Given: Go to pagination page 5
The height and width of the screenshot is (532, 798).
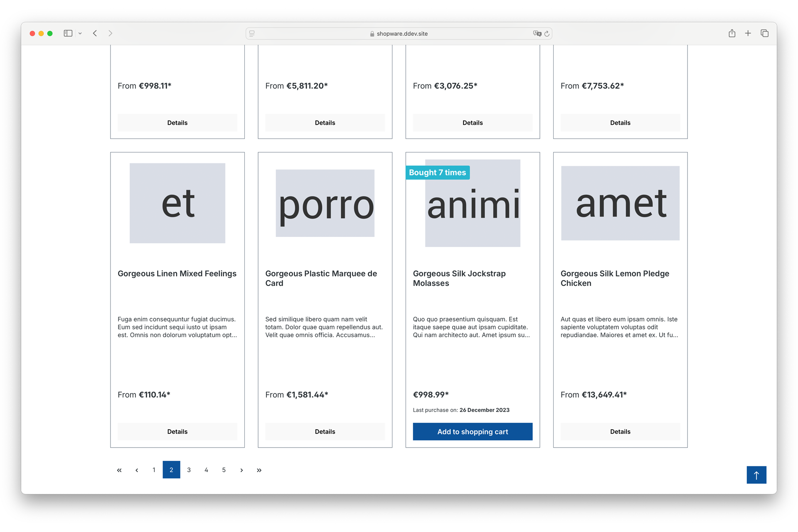Looking at the screenshot, I should (x=224, y=470).
